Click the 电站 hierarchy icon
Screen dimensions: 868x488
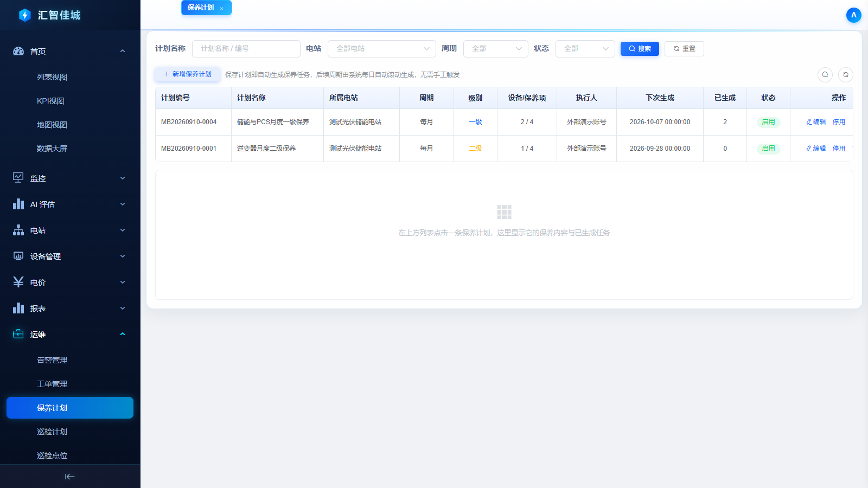tap(18, 230)
